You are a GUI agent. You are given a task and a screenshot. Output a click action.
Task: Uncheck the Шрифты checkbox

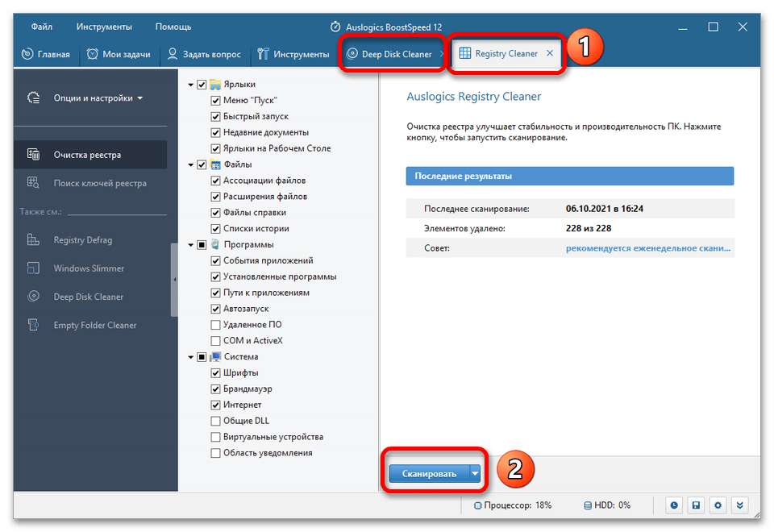[x=215, y=373]
